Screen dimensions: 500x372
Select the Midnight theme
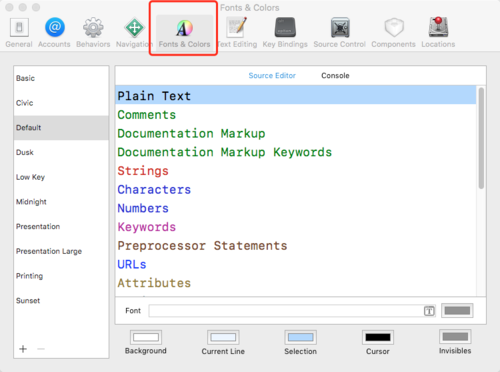(x=61, y=202)
